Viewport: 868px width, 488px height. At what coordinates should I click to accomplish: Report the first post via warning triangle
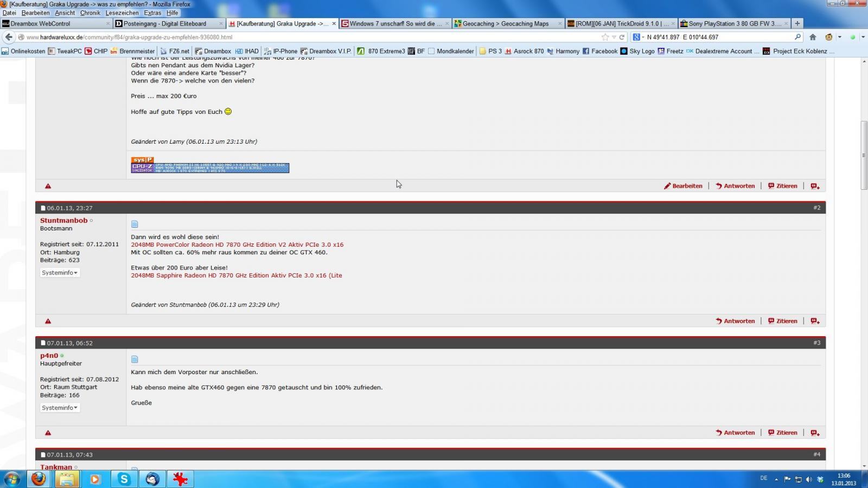(x=48, y=186)
